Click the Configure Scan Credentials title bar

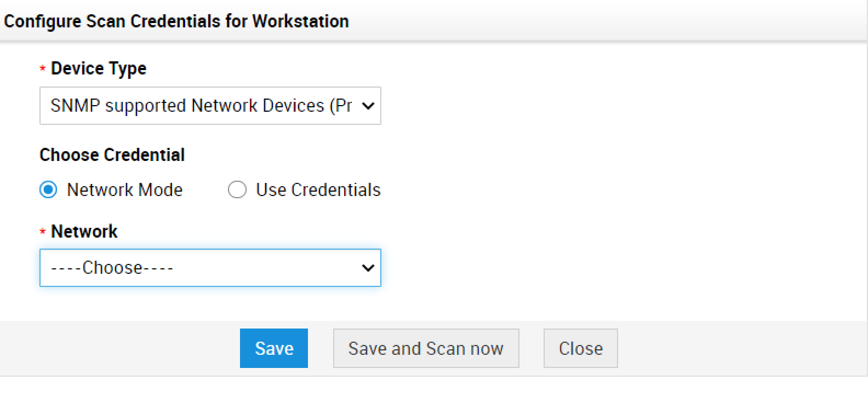[x=176, y=21]
